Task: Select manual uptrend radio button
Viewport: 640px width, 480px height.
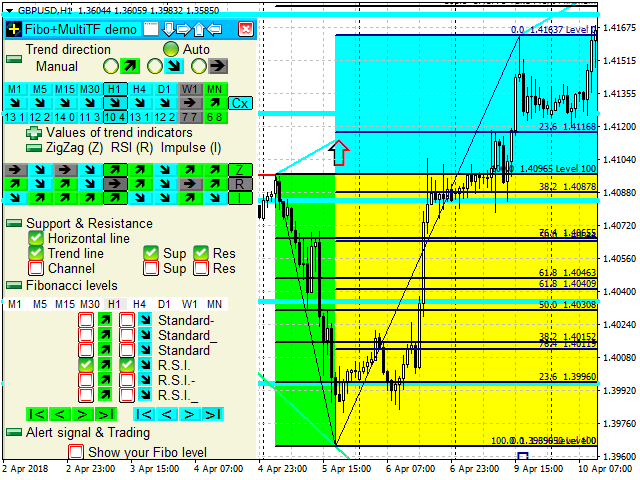Action: pyautogui.click(x=111, y=66)
